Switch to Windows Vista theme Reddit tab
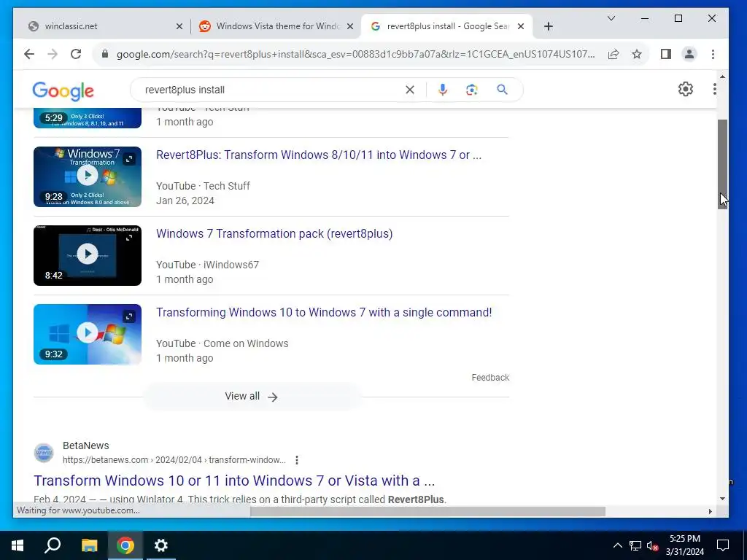 [276, 26]
